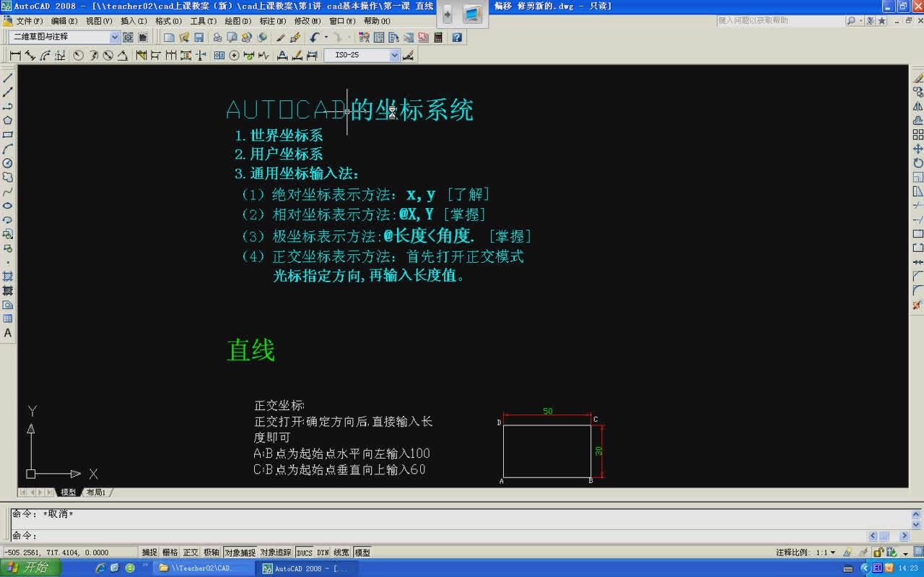Open the 修改(M) menu
This screenshot has height=577, width=924.
tap(307, 21)
